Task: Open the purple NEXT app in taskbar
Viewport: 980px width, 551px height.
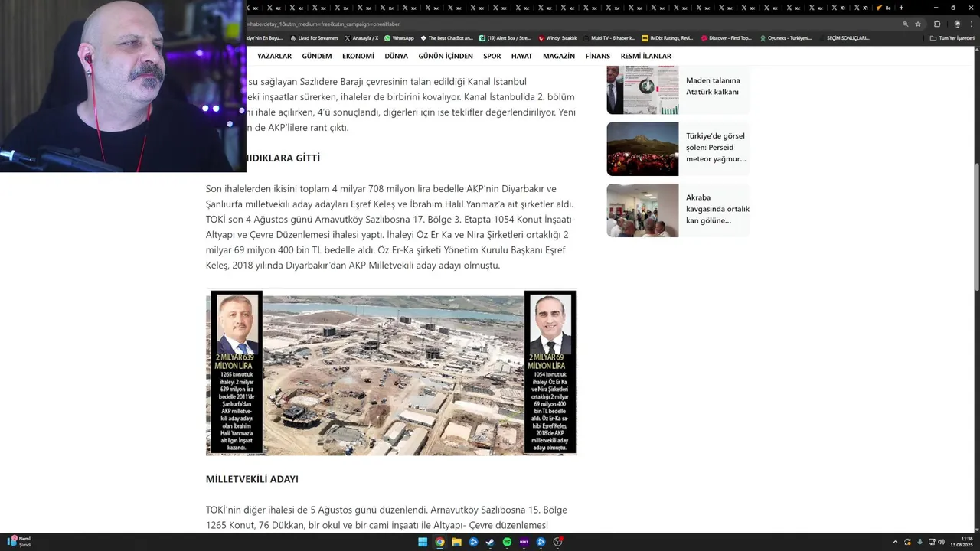Action: coord(524,542)
